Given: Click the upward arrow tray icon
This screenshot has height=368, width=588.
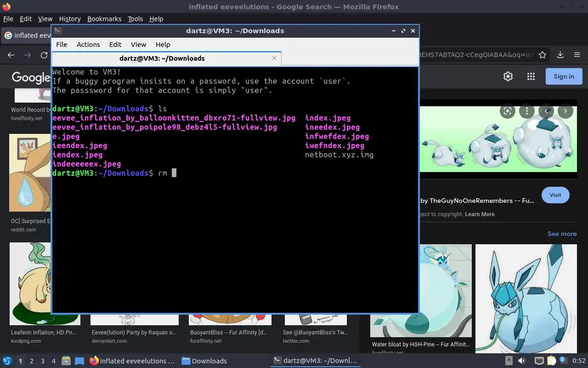Looking at the screenshot, I should click(509, 361).
